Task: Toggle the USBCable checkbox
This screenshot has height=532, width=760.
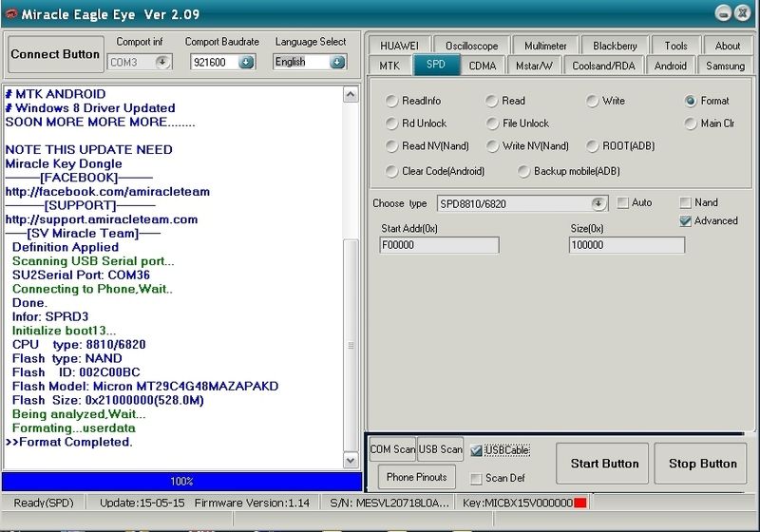Action: (x=476, y=450)
